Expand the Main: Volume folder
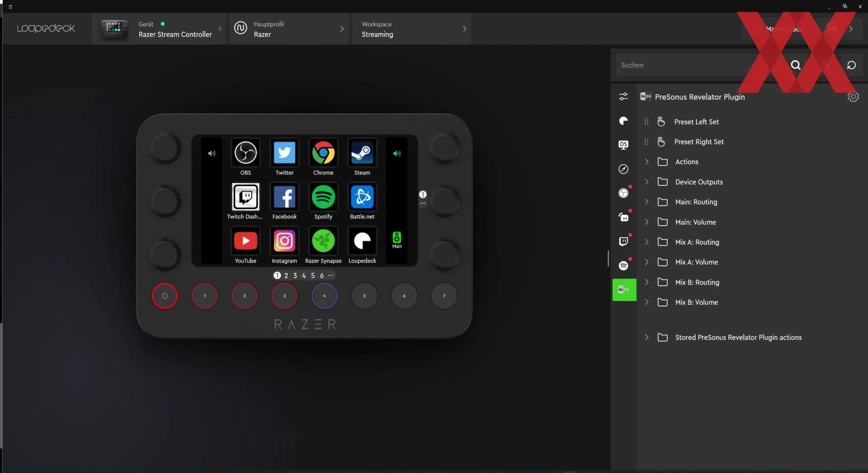This screenshot has height=473, width=868. point(646,222)
